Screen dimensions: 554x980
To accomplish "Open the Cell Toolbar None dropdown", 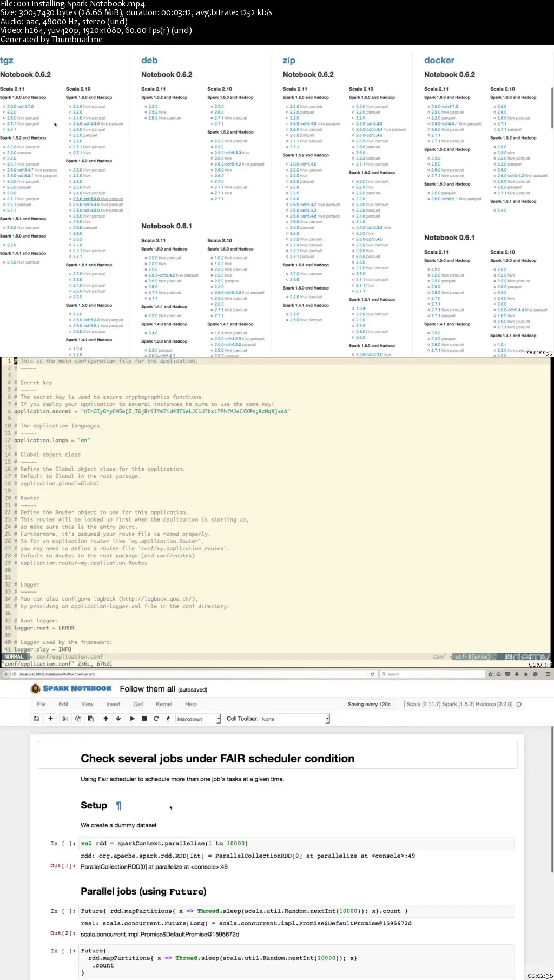I will pos(295,719).
